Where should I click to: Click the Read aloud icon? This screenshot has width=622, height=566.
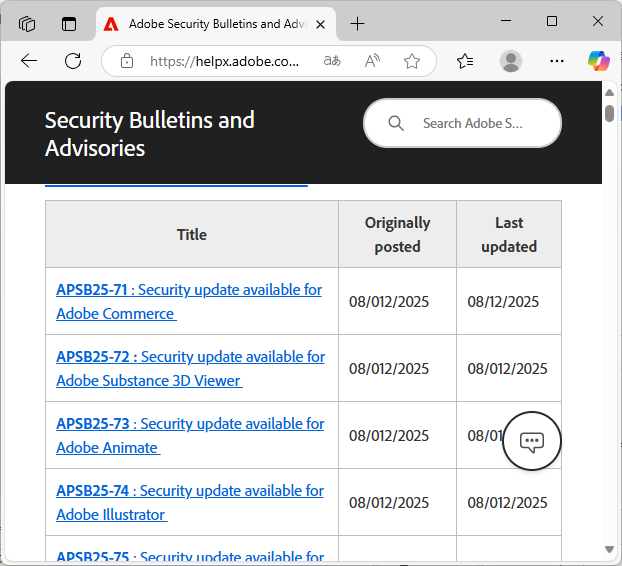coord(372,61)
